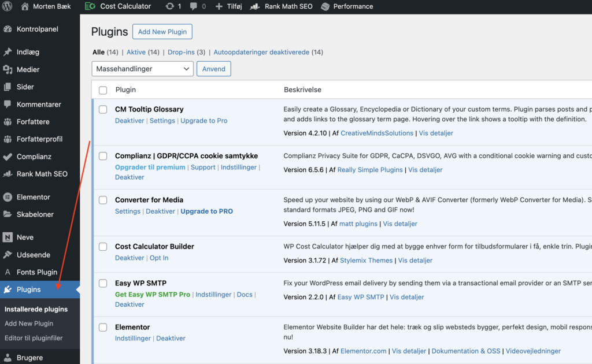Click the Skabeloner folder icon
The width and height of the screenshot is (592, 364).
coord(8,214)
